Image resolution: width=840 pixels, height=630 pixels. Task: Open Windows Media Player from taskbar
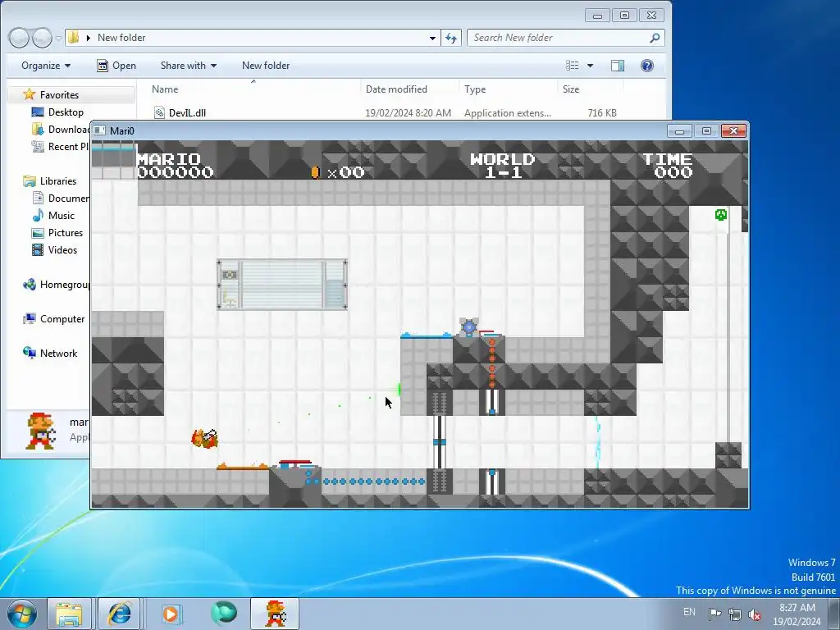(171, 614)
